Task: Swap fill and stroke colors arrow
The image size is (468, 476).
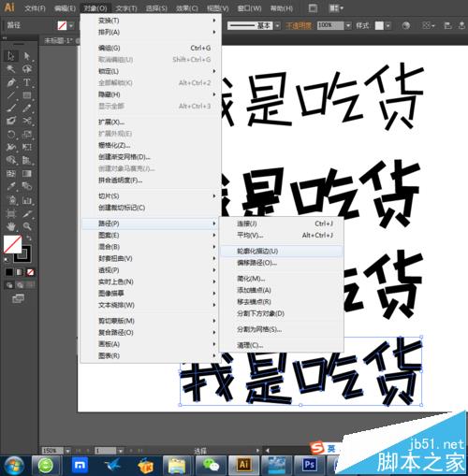Action: click(x=29, y=238)
